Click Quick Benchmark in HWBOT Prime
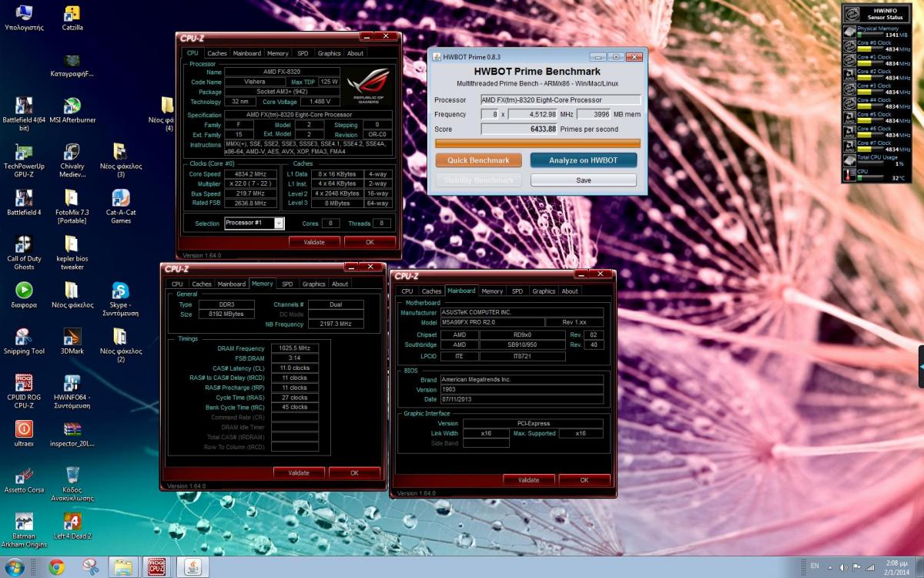924x578 pixels. (x=478, y=160)
